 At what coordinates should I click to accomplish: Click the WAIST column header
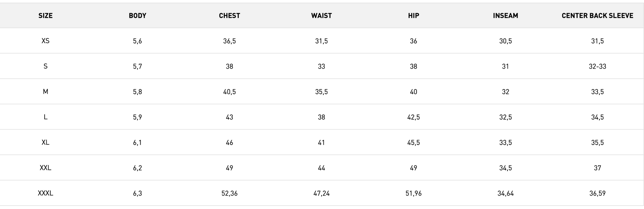coord(321,16)
